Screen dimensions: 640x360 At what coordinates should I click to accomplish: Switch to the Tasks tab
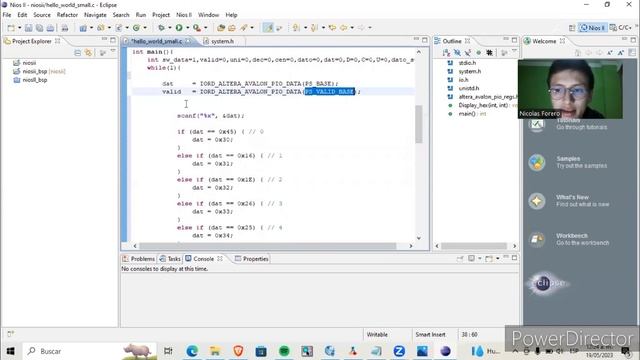(x=170, y=259)
